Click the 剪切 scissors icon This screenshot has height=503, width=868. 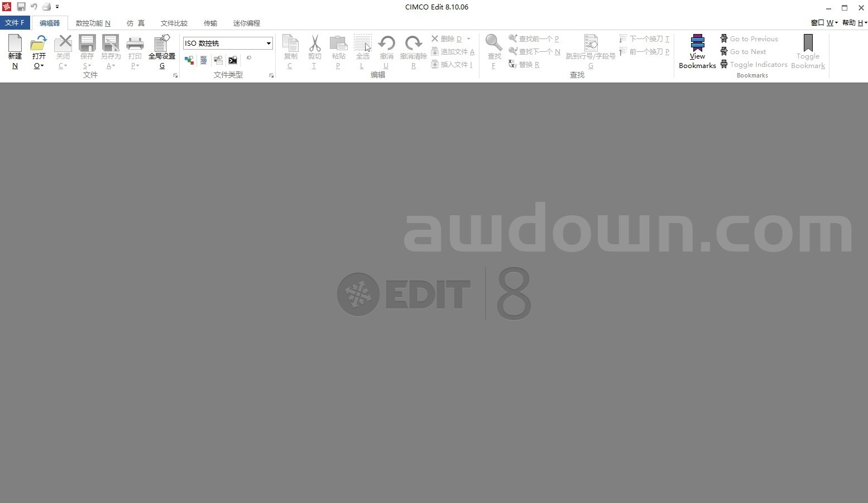tap(315, 43)
